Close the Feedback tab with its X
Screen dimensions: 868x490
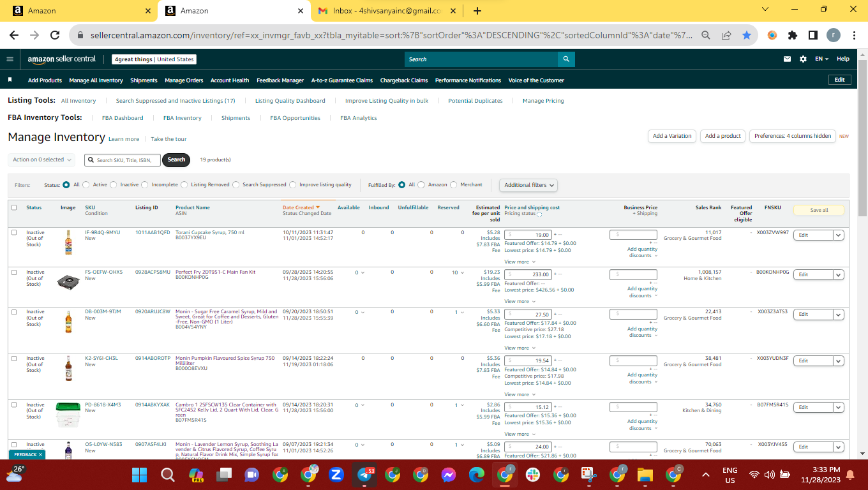click(x=41, y=455)
